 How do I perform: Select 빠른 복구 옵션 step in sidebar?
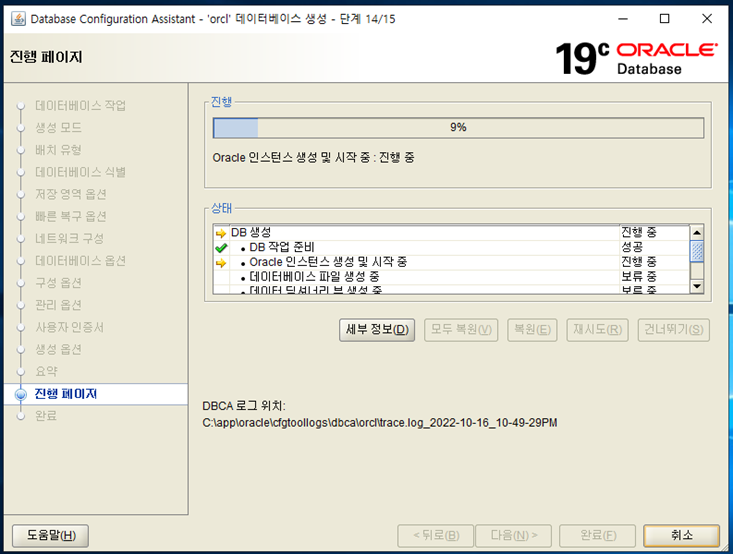pos(71,216)
